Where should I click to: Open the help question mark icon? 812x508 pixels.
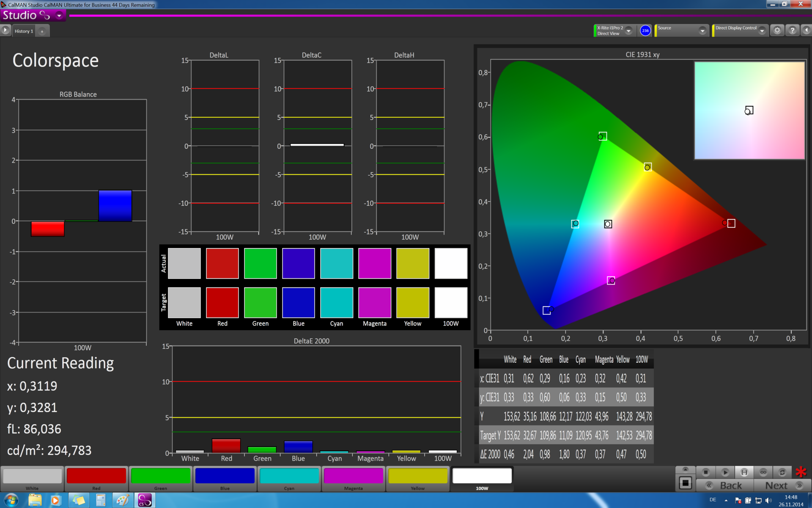tap(792, 30)
